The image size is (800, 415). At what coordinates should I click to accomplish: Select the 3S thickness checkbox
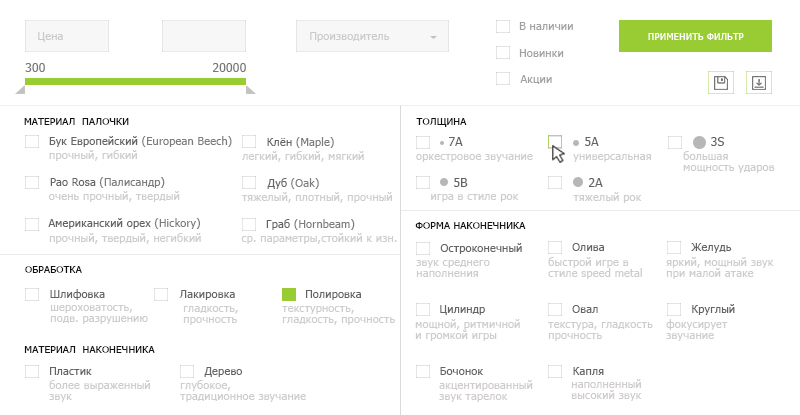tap(675, 142)
